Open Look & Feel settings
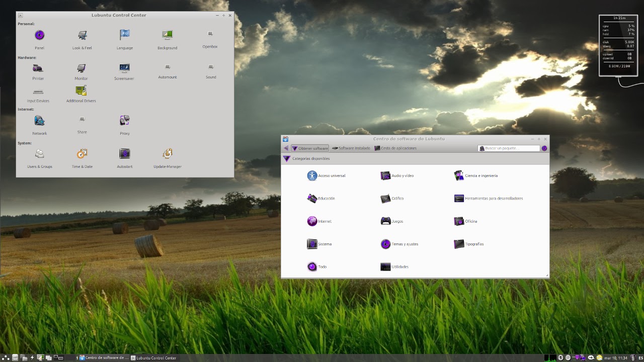Viewport: 644px width, 362px height. click(x=82, y=35)
